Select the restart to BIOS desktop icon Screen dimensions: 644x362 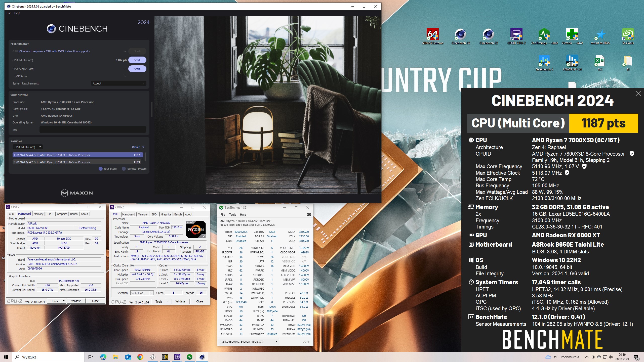click(x=600, y=36)
